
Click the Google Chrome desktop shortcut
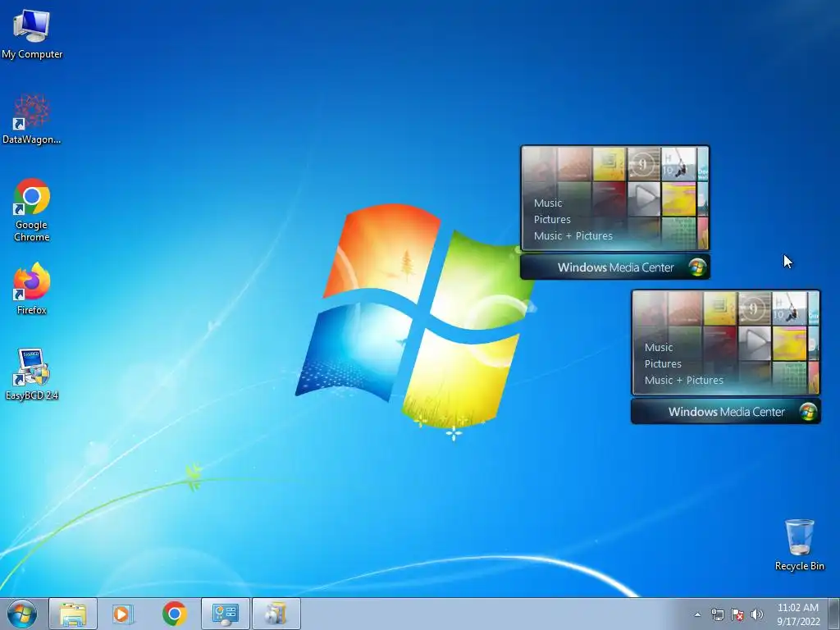point(32,210)
